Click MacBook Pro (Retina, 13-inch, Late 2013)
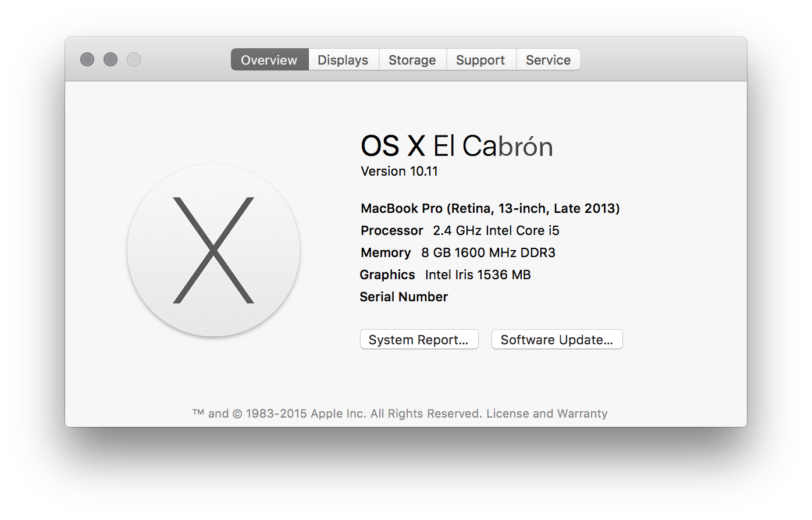Viewport: 812px width, 520px height. click(490, 208)
